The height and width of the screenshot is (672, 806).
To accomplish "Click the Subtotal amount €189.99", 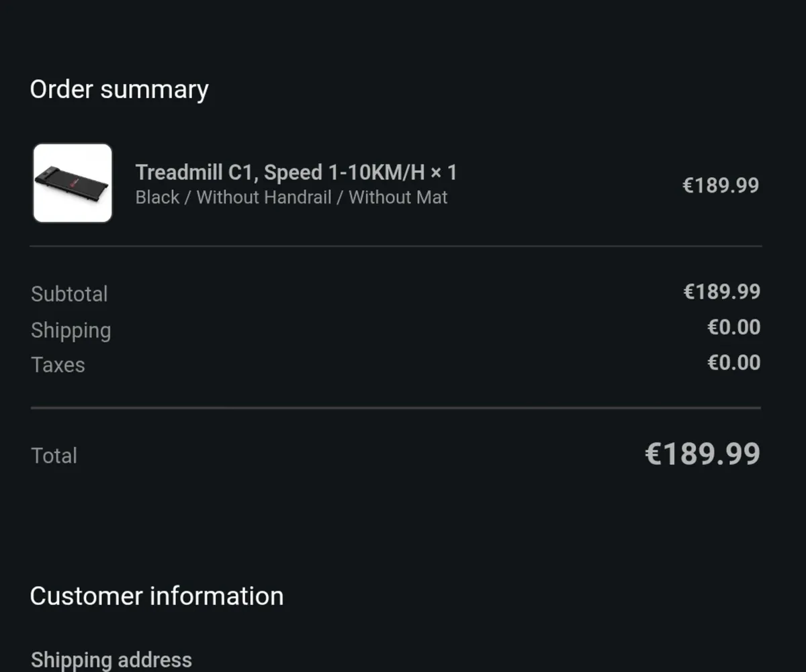I will (x=721, y=291).
